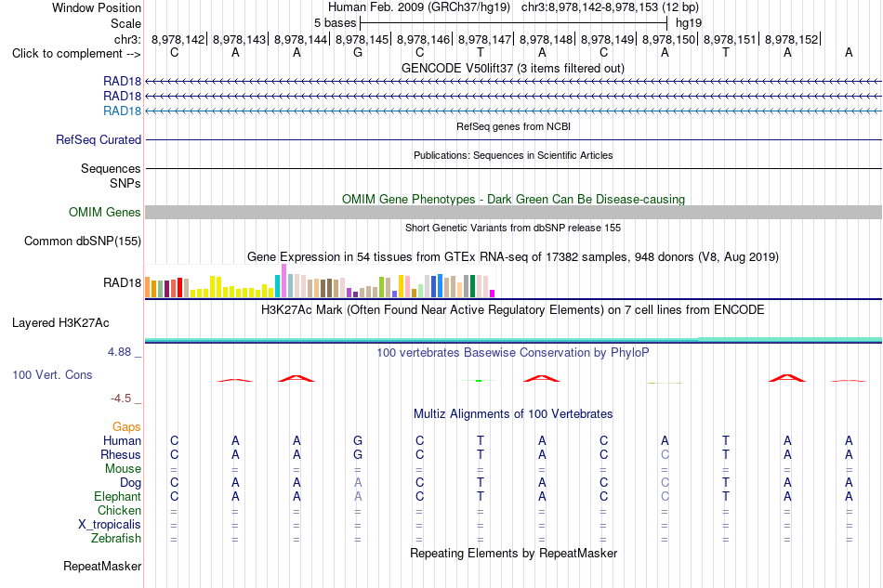The height and width of the screenshot is (588, 883).
Task: Click the green OMIM Gene Phenotypes track title
Action: [x=513, y=199]
